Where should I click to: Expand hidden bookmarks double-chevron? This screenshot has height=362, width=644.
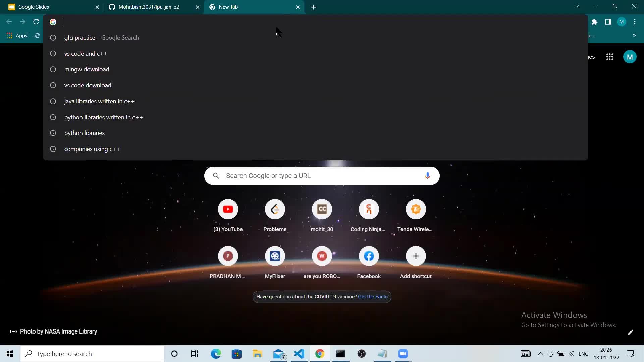tap(634, 35)
